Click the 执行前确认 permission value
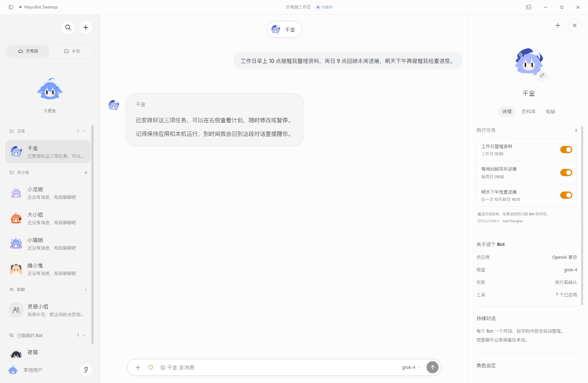 pos(566,283)
